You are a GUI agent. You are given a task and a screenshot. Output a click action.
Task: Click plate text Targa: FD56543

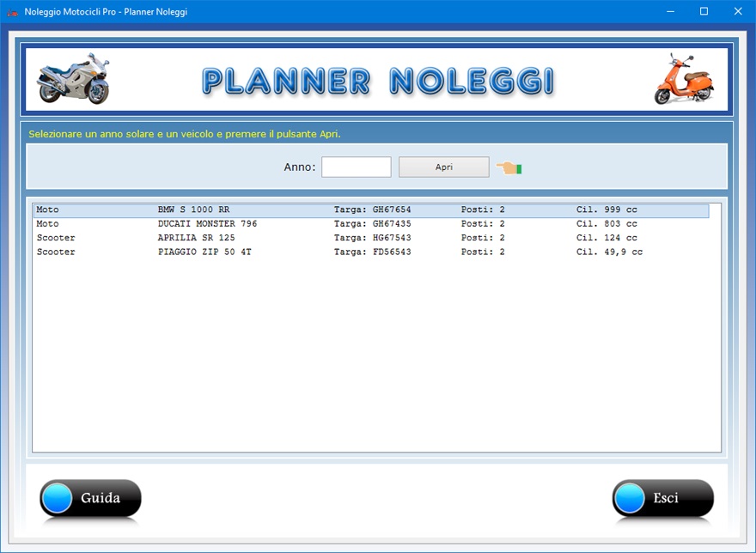372,252
